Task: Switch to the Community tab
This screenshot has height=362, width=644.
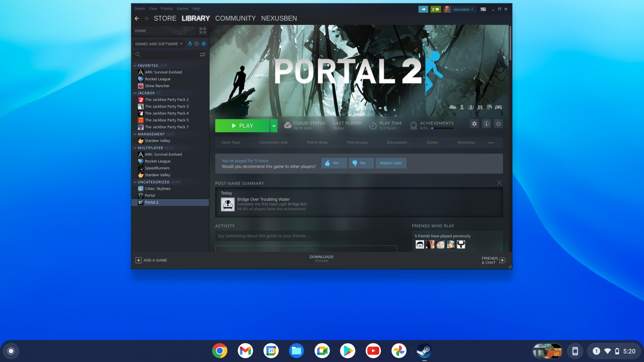Action: 236,19
